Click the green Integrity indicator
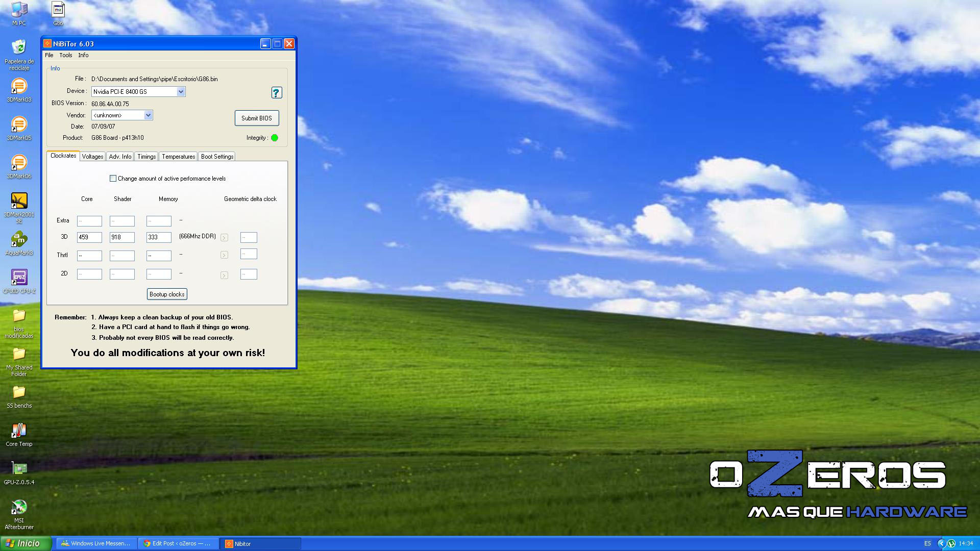 [x=275, y=138]
